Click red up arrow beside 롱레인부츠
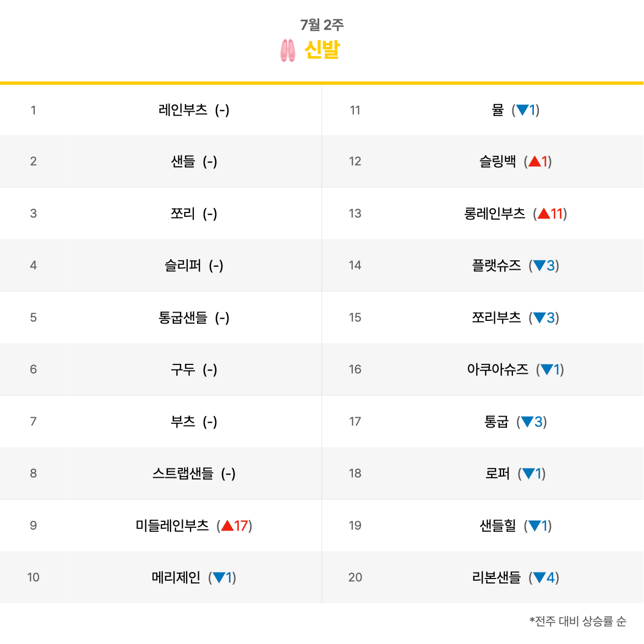This screenshot has width=644, height=644. (544, 214)
